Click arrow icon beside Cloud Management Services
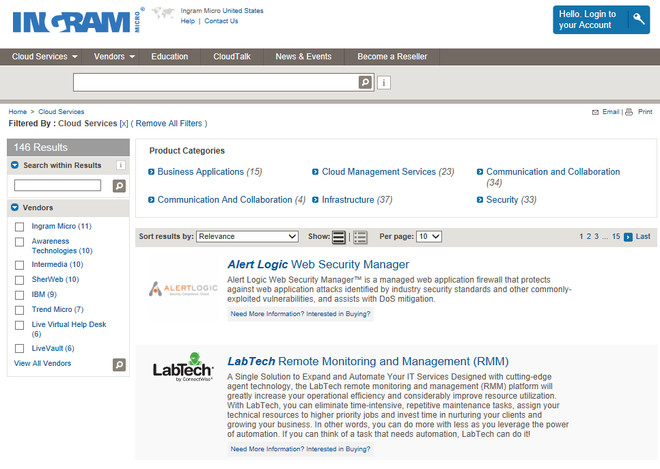This screenshot has height=469, width=660. [x=315, y=172]
